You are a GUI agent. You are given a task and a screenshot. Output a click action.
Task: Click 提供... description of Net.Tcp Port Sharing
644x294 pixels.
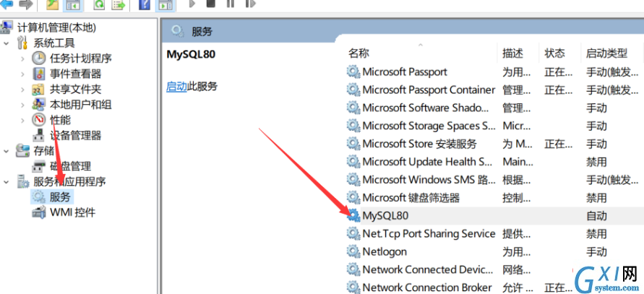coord(516,233)
